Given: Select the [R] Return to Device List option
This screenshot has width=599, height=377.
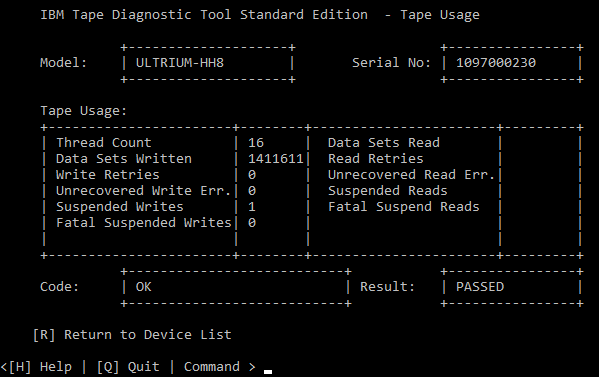Looking at the screenshot, I should click(132, 335).
